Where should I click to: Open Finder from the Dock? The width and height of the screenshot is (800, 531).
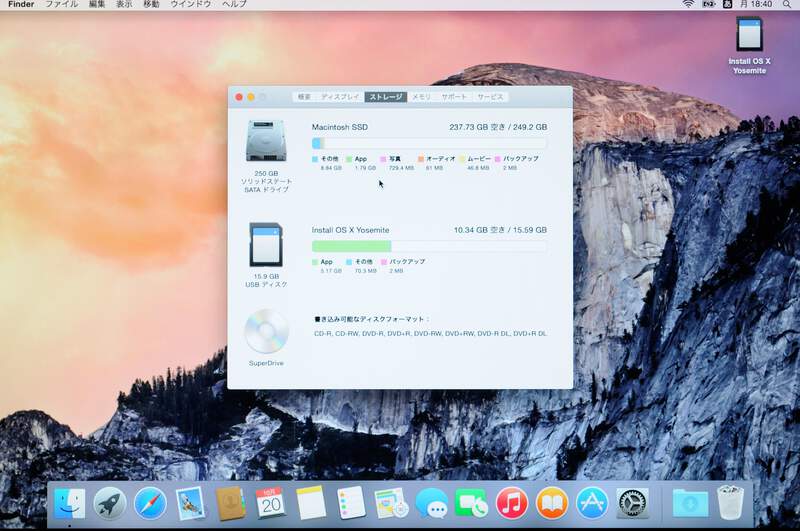pos(70,503)
